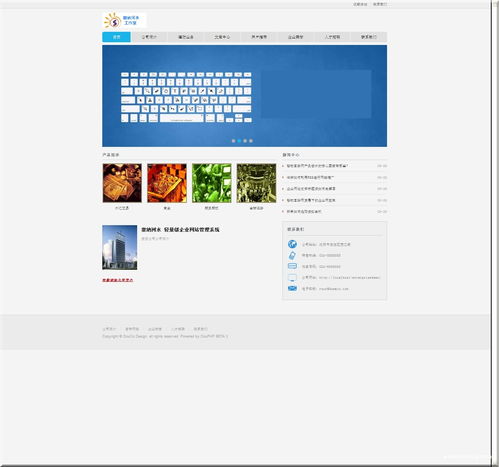499x467 pixels.
Task: Select the first banner carousel dot
Action: tap(233, 141)
